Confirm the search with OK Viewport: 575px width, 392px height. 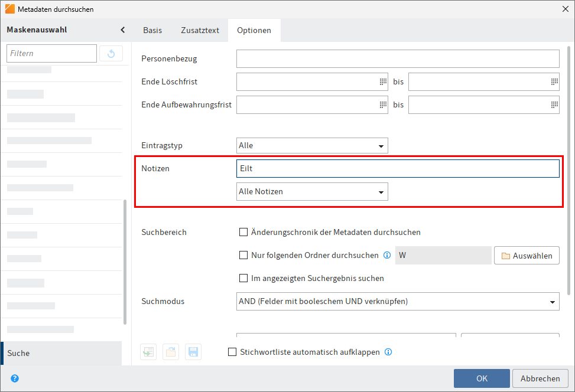pos(483,378)
